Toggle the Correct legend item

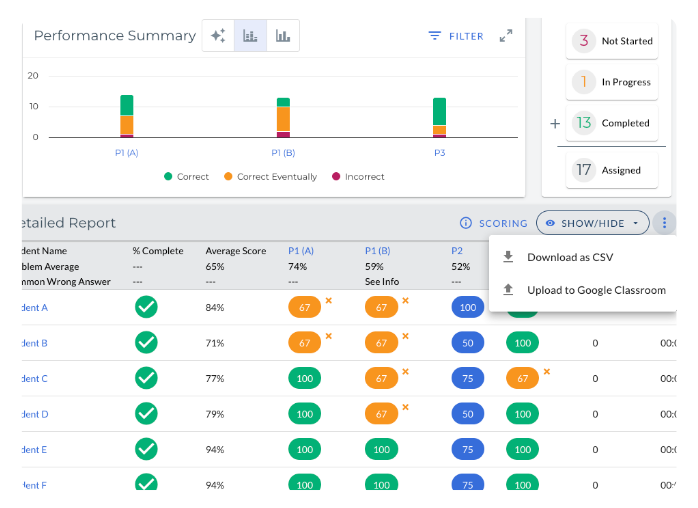pos(186,177)
